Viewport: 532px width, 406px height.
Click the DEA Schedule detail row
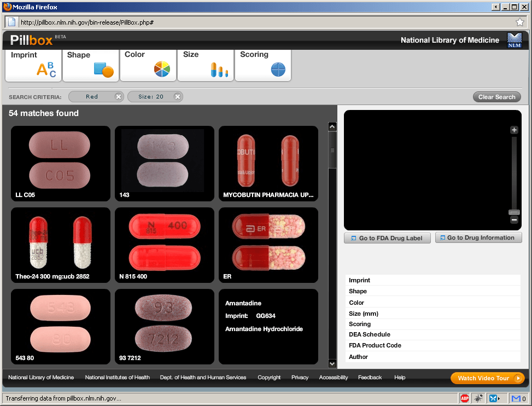[433, 334]
